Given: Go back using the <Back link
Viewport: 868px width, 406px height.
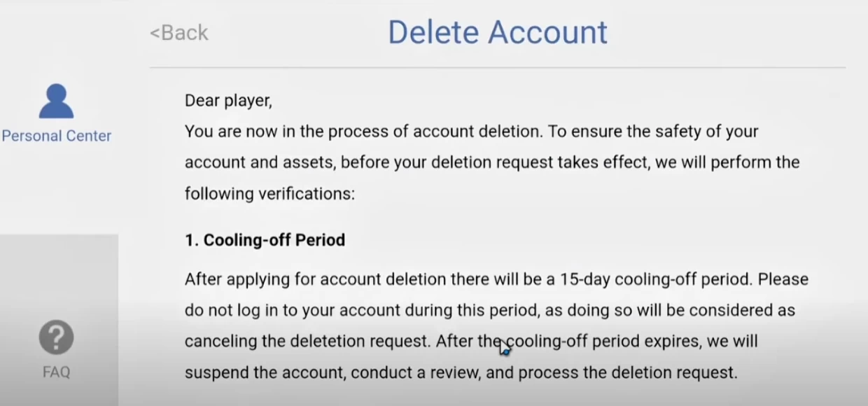Looking at the screenshot, I should pos(179,33).
